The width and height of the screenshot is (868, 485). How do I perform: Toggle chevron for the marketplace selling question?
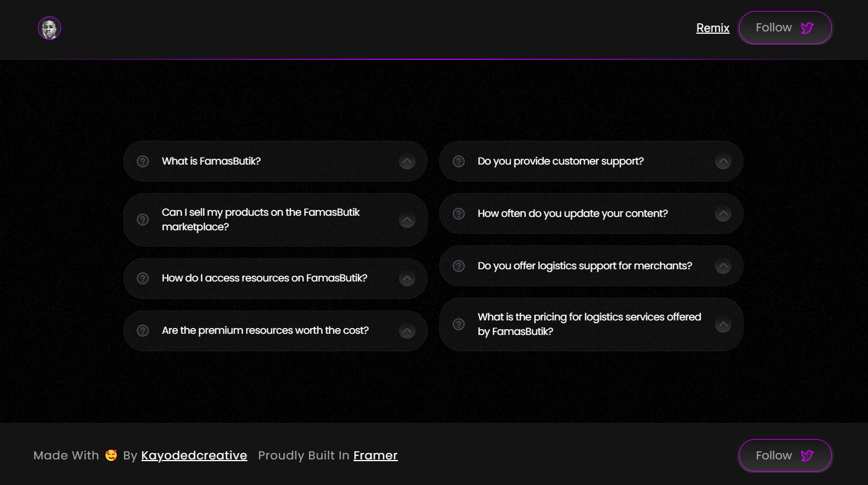point(407,220)
